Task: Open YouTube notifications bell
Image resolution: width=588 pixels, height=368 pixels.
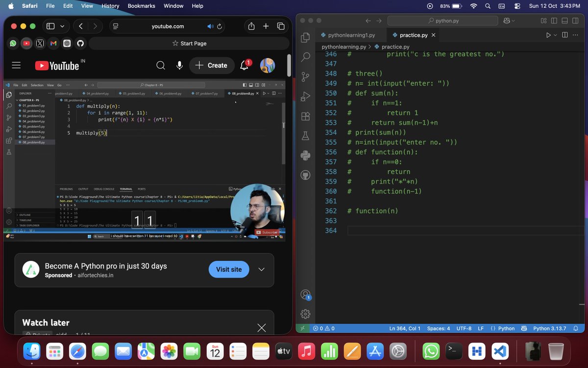Action: pyautogui.click(x=244, y=65)
